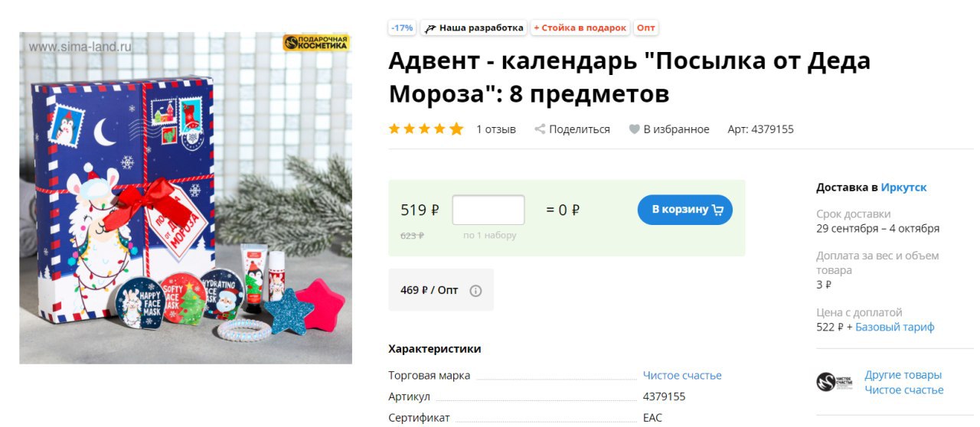Image resolution: width=980 pixels, height=427 pixels.
Task: Change delivery city Иркутск
Action: (x=903, y=187)
